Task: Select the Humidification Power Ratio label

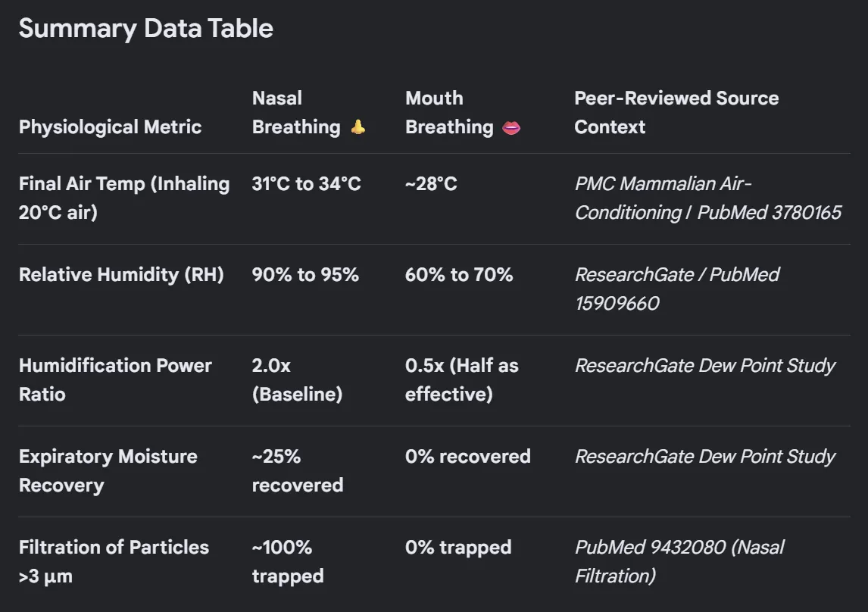Action: [115, 379]
